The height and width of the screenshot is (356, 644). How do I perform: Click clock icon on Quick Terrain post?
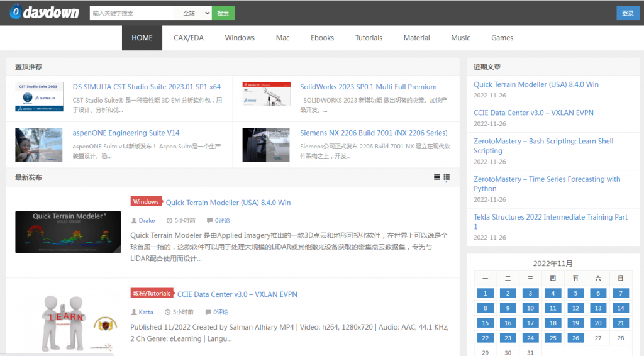[x=169, y=221]
